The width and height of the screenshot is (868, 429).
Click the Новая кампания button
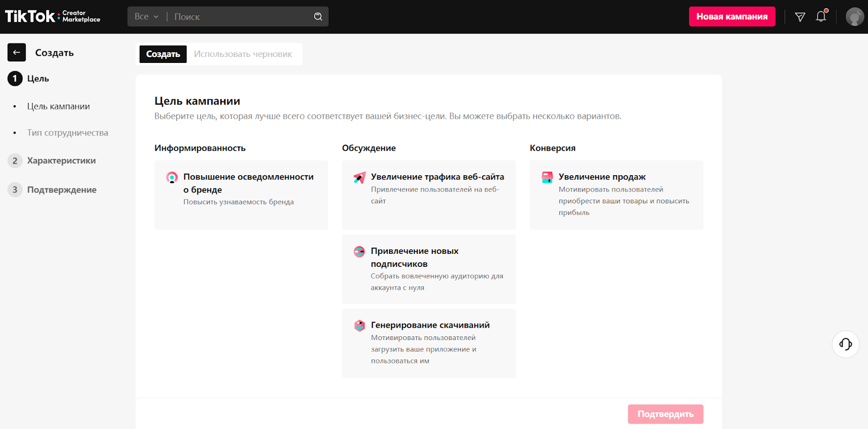(x=732, y=17)
